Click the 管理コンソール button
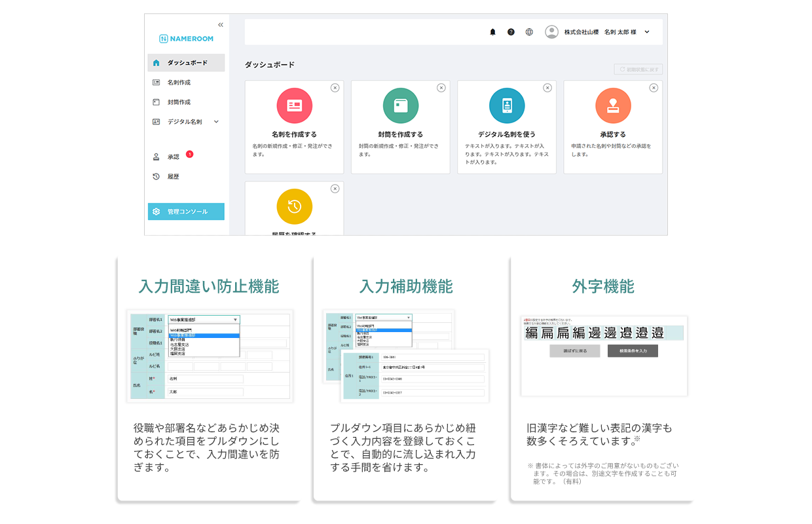The image size is (812, 524). pos(187,212)
